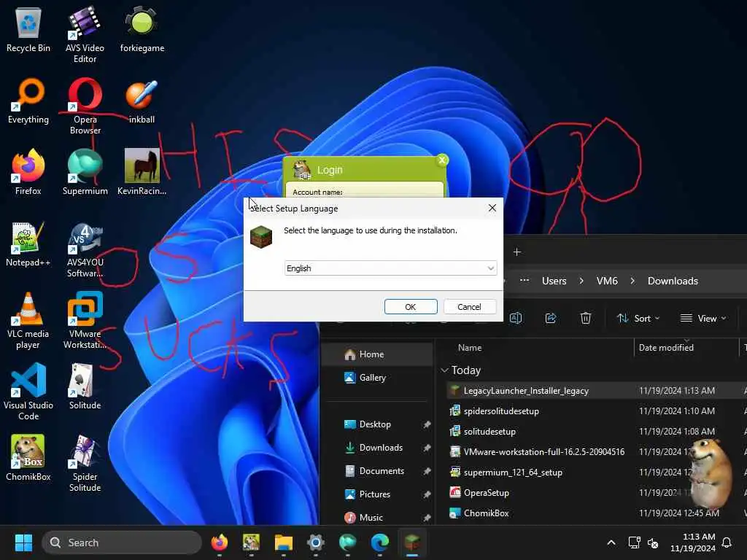Select Gallery in Explorer sidebar
747x560 pixels.
coord(377,378)
